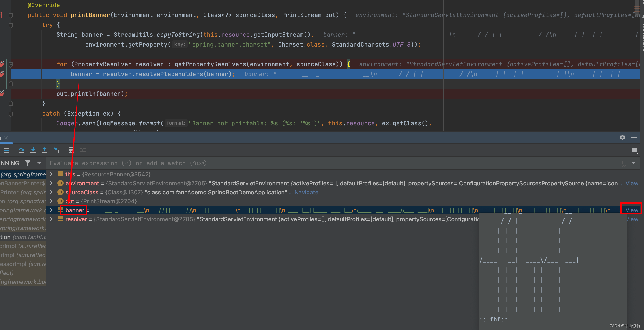Collapse the try block fold marker
The image size is (644, 330).
[11, 25]
